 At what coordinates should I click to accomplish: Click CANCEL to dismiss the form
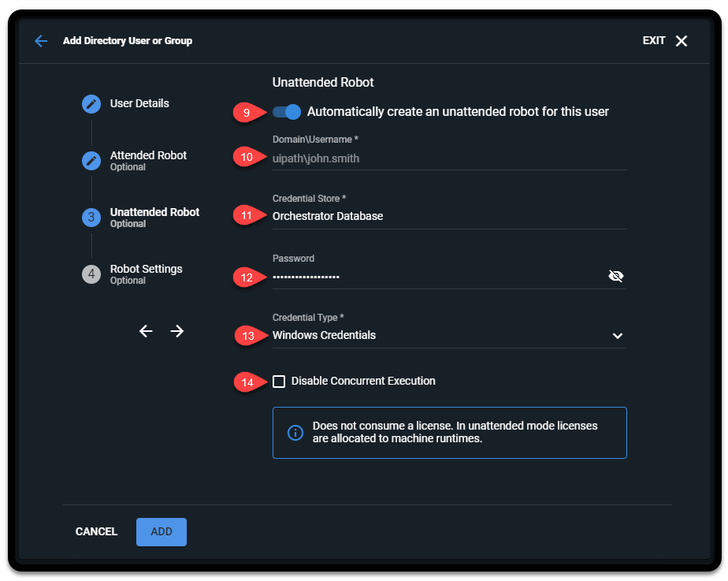click(96, 531)
